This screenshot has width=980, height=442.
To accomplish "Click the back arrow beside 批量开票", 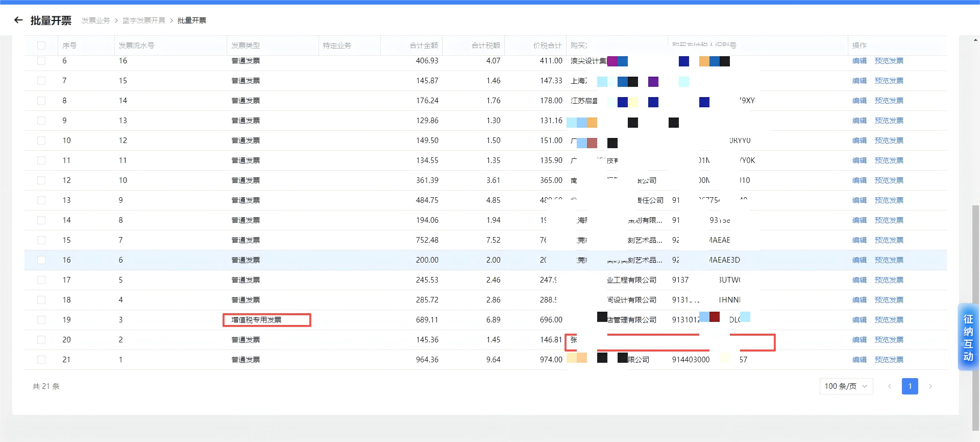I will click(x=19, y=20).
